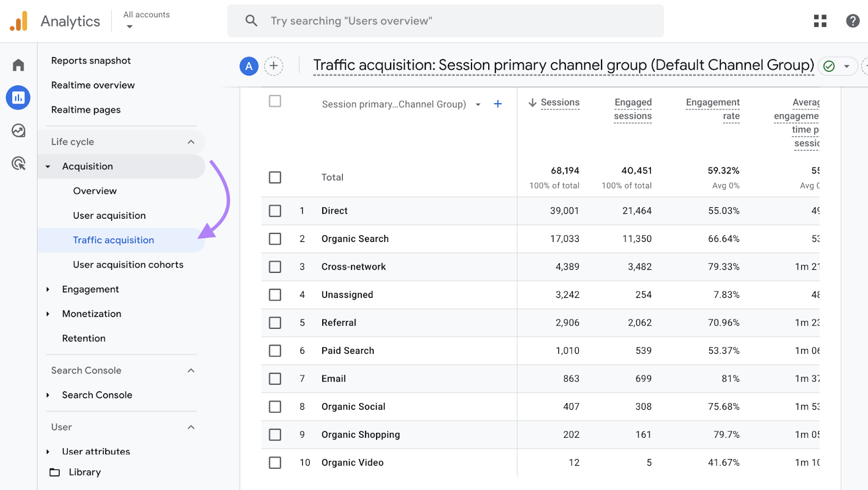Click the Home icon in the left navigation

pos(18,65)
